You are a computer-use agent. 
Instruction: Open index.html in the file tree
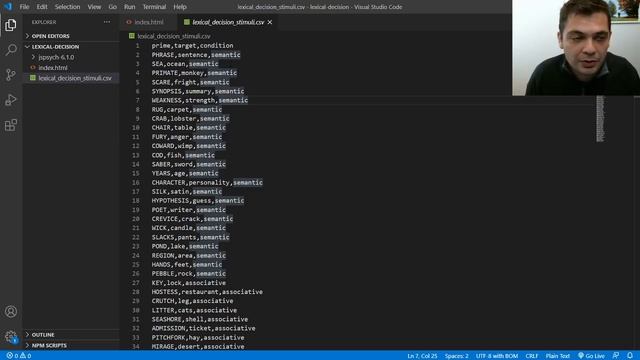(x=53, y=68)
